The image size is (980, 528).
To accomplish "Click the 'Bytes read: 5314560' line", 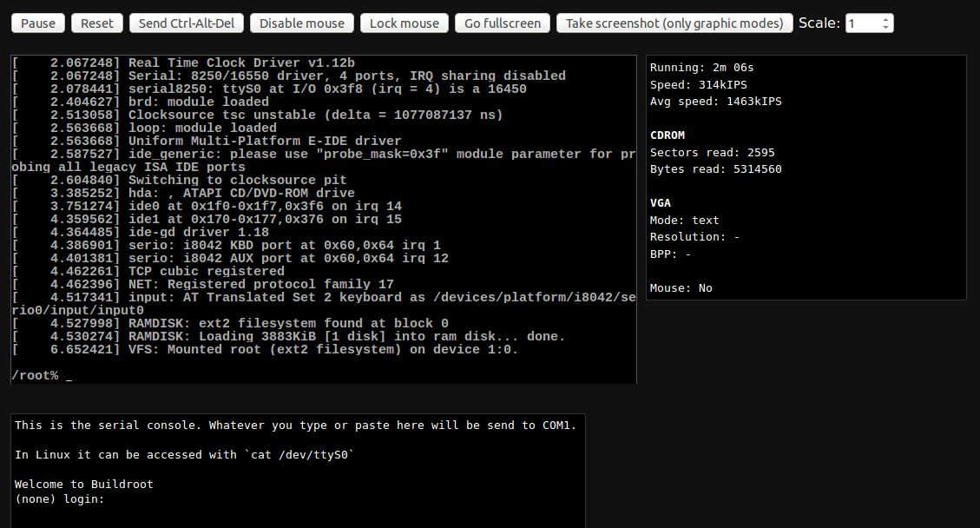I will [x=715, y=169].
